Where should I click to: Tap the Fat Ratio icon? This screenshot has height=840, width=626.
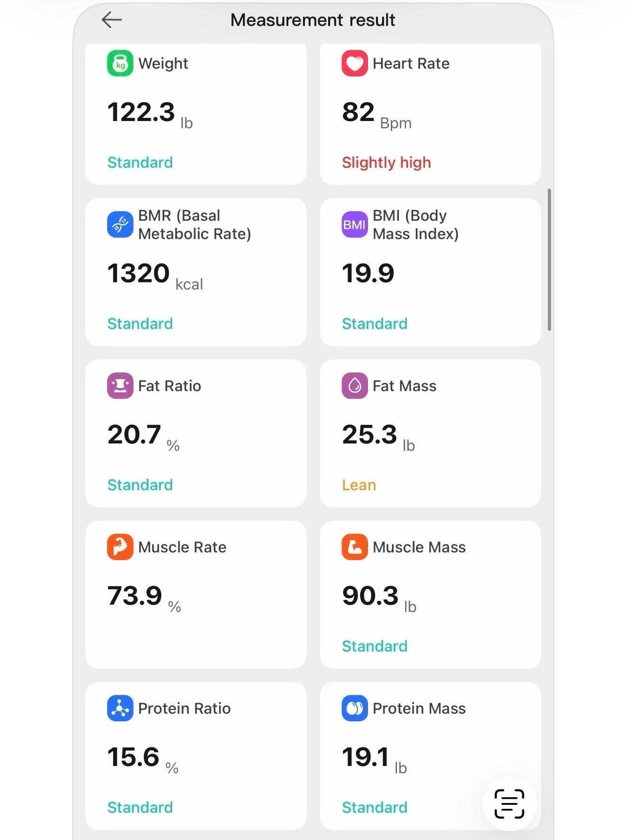pos(120,386)
